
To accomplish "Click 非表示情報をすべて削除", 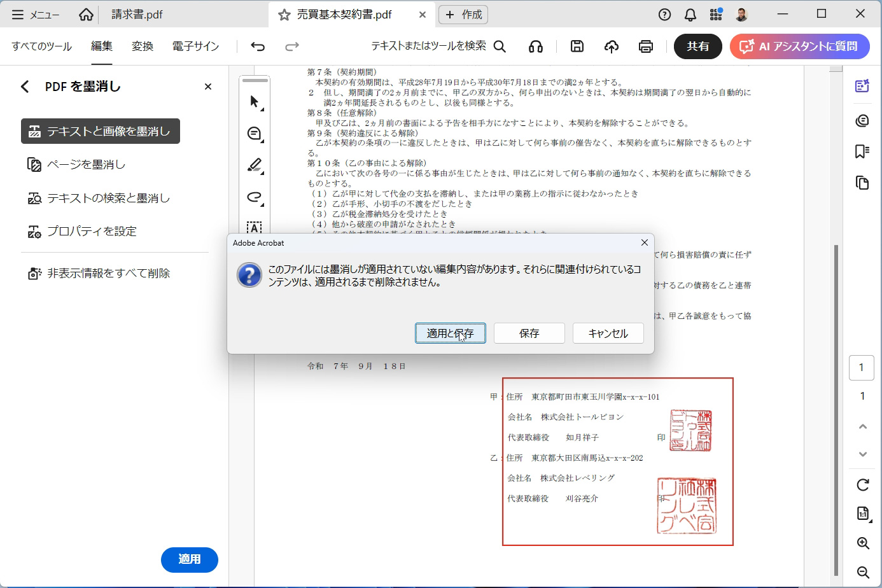I will tap(99, 273).
